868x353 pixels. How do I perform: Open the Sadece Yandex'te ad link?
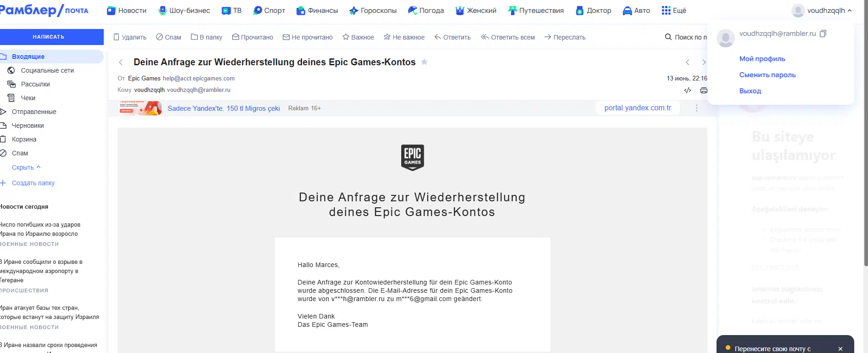tap(224, 108)
